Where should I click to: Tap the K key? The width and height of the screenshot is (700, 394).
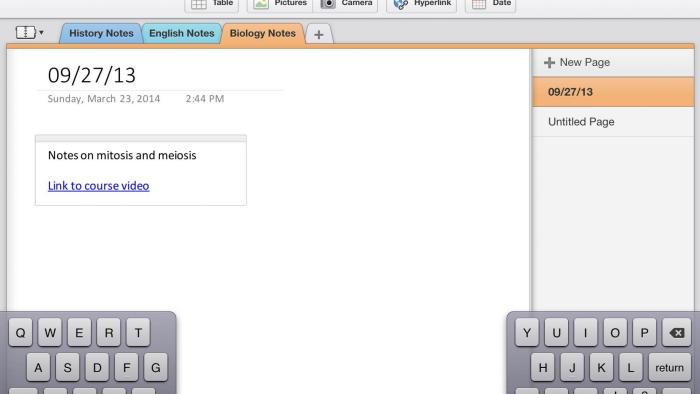pyautogui.click(x=601, y=367)
